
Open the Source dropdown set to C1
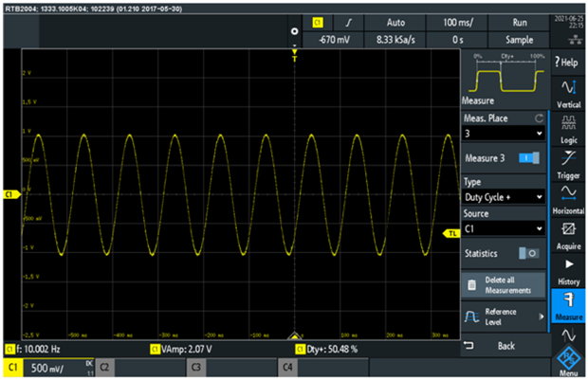503,228
